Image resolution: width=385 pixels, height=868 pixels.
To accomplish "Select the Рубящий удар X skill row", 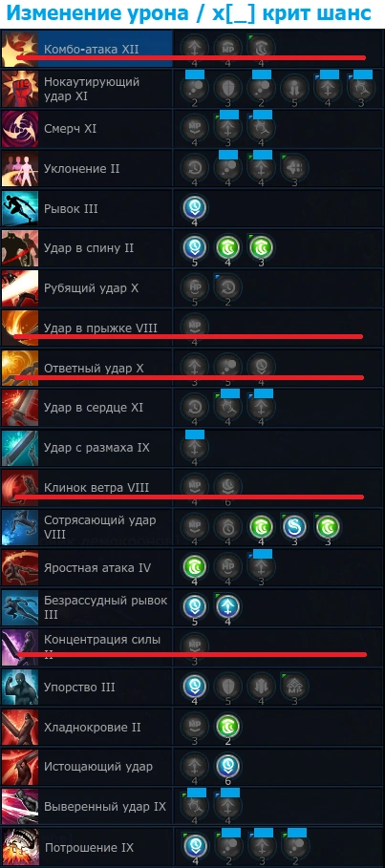I will [192, 288].
